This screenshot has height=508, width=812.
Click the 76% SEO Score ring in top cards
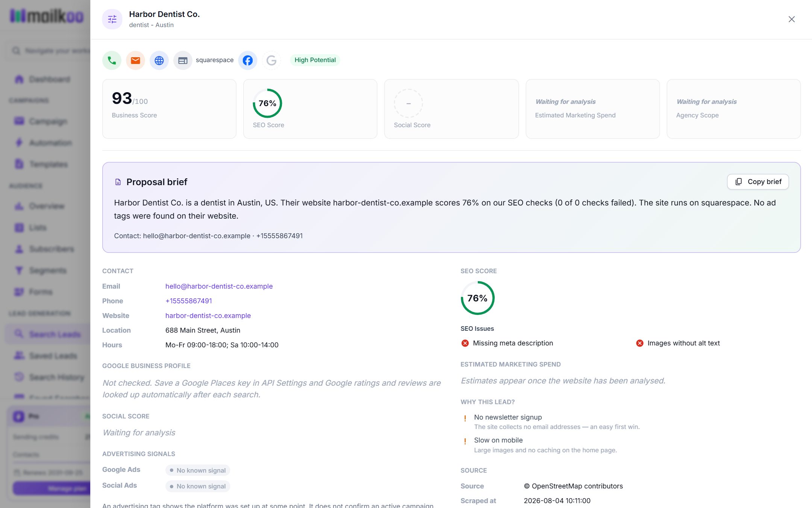267,103
